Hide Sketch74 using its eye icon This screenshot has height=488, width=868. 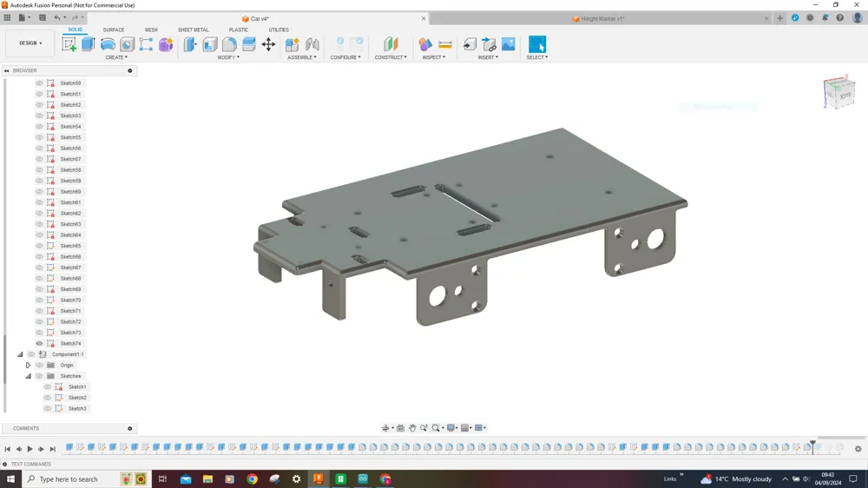pyautogui.click(x=39, y=344)
